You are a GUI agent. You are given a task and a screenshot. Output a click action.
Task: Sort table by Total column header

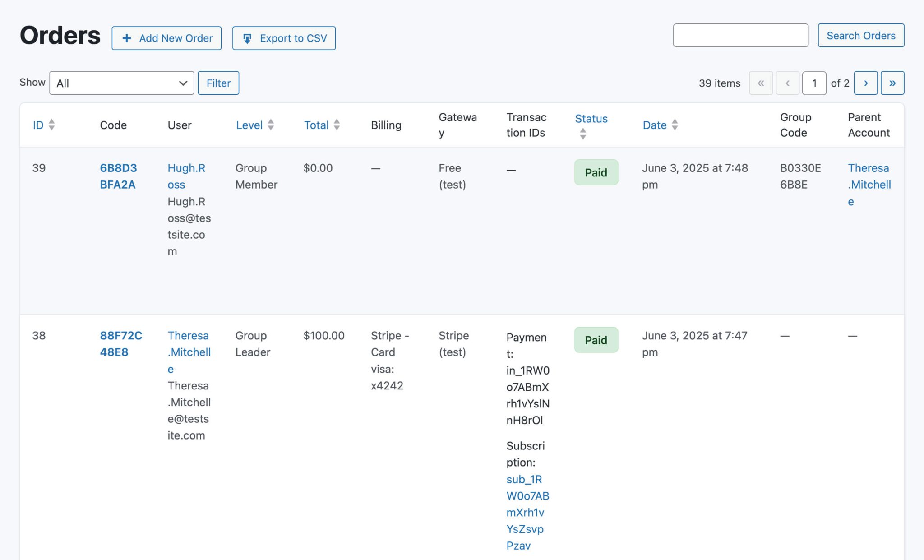(x=316, y=125)
